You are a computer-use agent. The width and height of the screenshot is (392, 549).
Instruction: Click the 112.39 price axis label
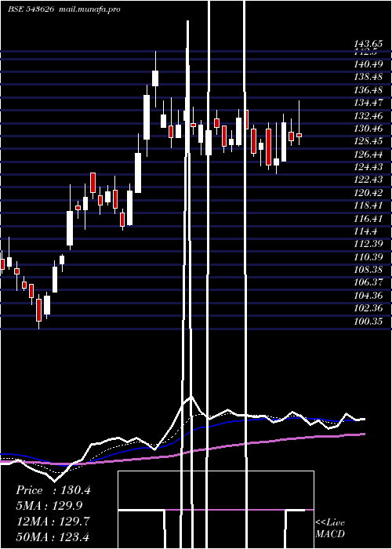click(x=368, y=244)
